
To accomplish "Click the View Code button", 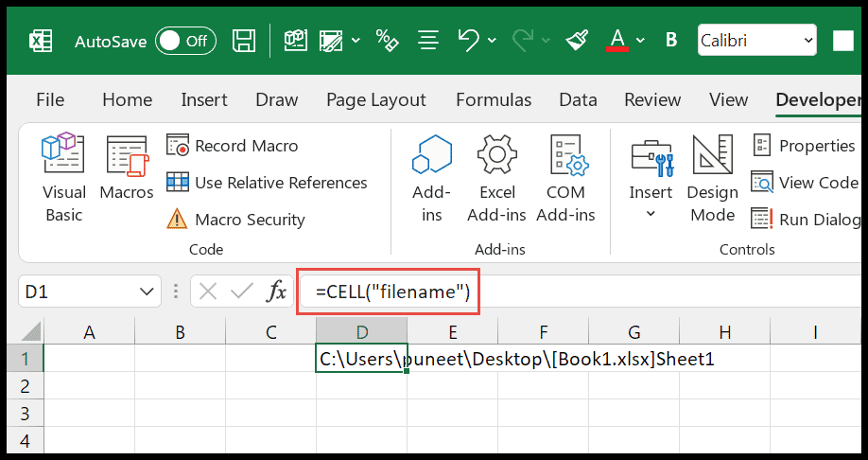I will (805, 183).
